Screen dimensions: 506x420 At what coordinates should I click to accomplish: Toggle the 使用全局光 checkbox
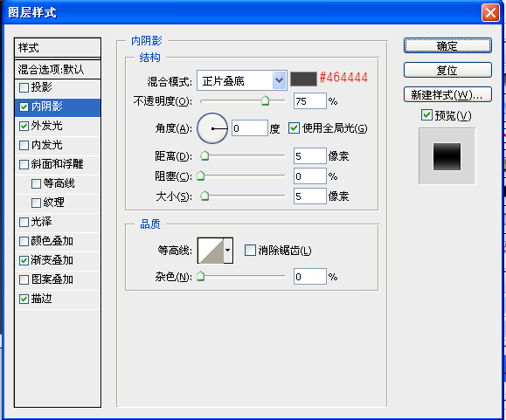294,128
